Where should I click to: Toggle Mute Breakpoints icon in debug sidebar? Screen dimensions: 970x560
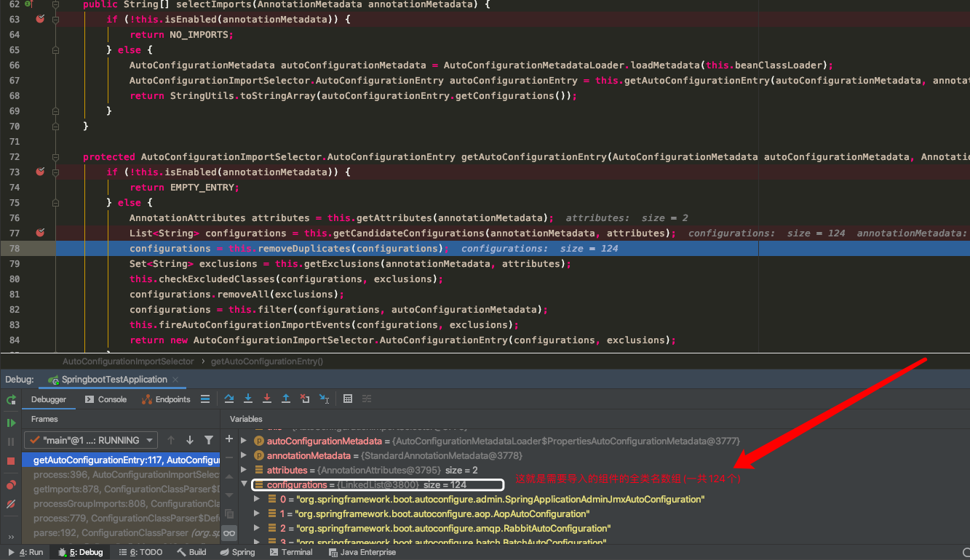pos(11,503)
